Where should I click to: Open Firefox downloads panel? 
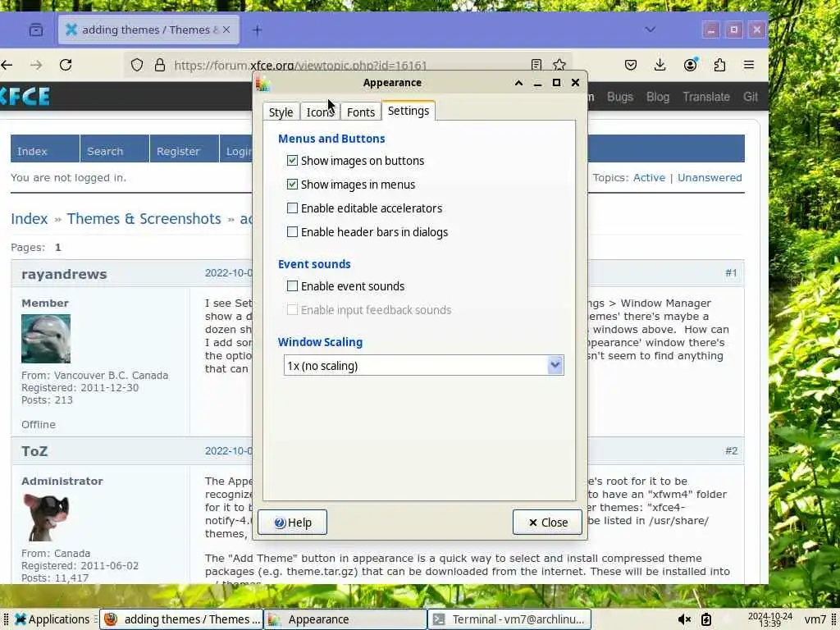pos(660,65)
